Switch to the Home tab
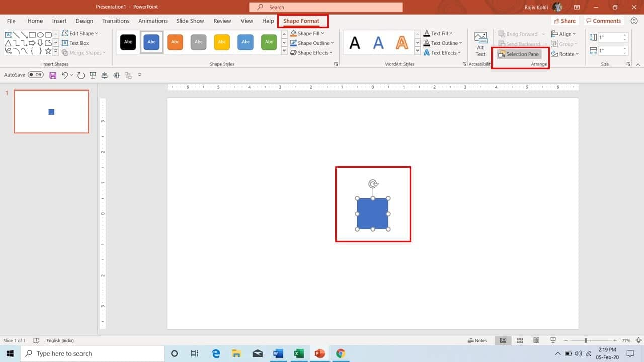 click(35, 21)
